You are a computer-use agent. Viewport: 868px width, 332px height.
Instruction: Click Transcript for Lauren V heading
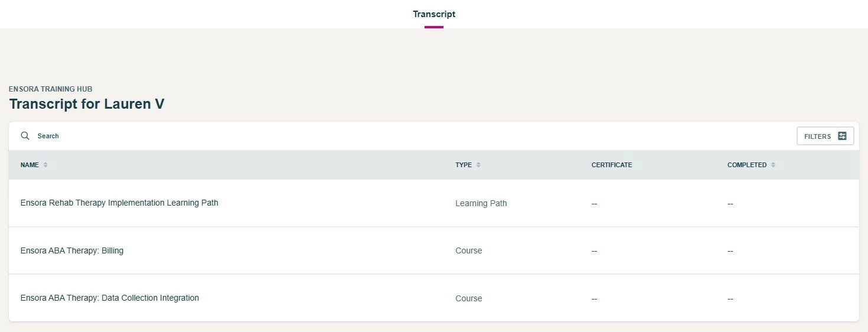(87, 104)
